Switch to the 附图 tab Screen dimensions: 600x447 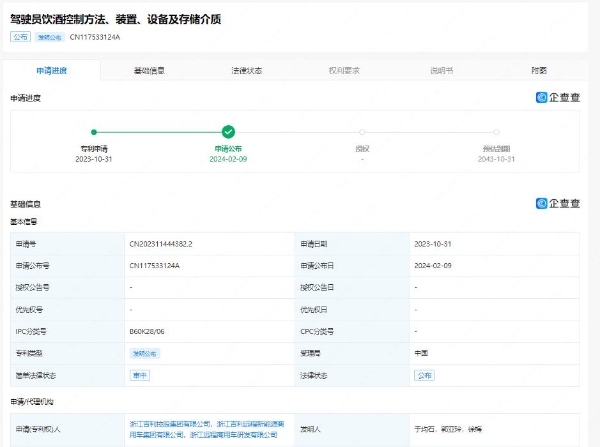click(x=539, y=70)
